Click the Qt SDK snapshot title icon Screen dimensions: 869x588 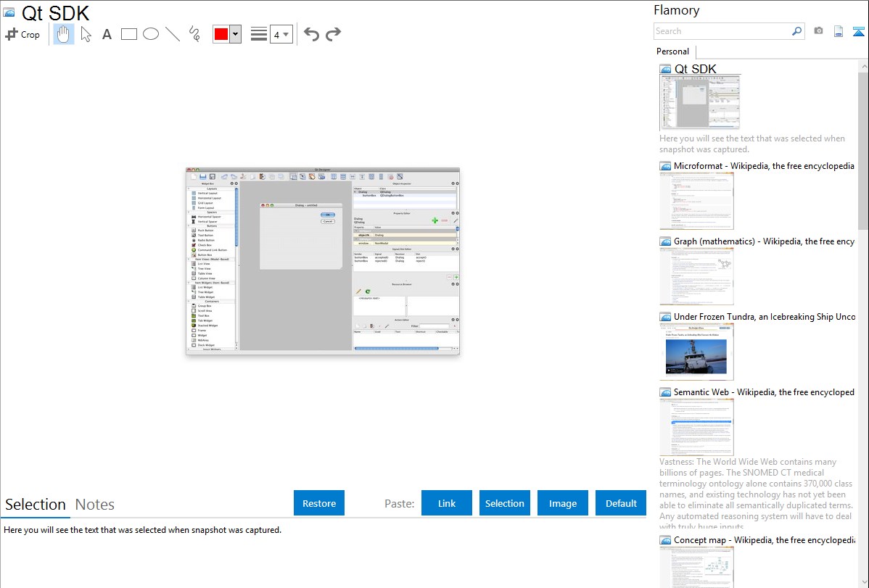tap(9, 12)
